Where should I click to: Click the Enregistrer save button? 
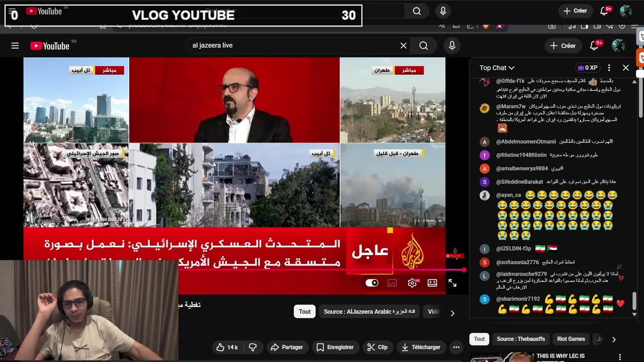[335, 347]
